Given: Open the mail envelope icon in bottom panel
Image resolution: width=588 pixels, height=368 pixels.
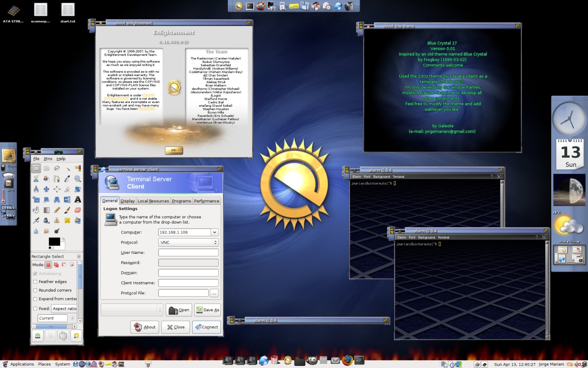Looking at the screenshot, I should click(335, 360).
